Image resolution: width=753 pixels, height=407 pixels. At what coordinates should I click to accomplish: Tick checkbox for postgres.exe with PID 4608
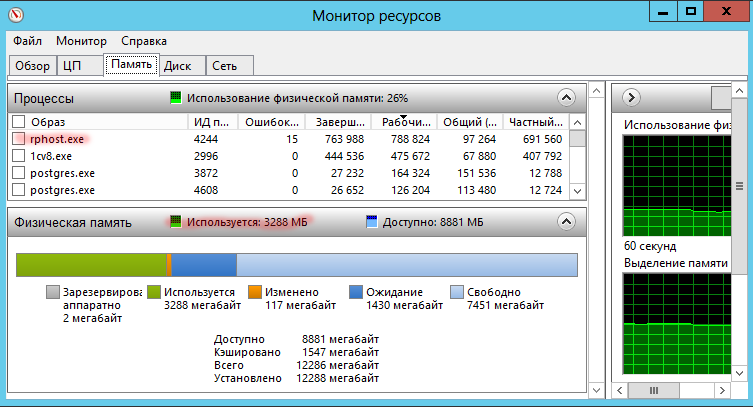18,190
